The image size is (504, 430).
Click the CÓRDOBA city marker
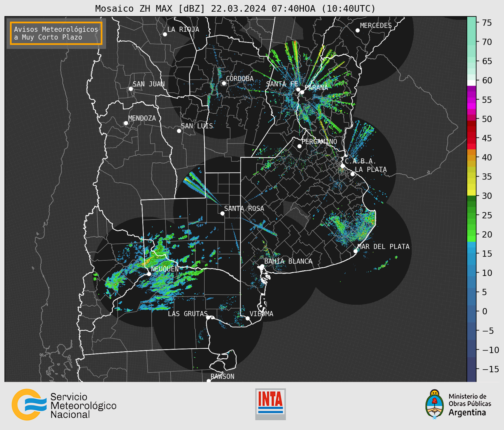[224, 83]
